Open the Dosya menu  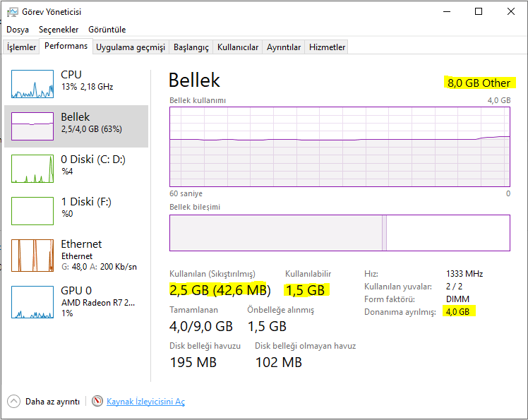pyautogui.click(x=18, y=30)
